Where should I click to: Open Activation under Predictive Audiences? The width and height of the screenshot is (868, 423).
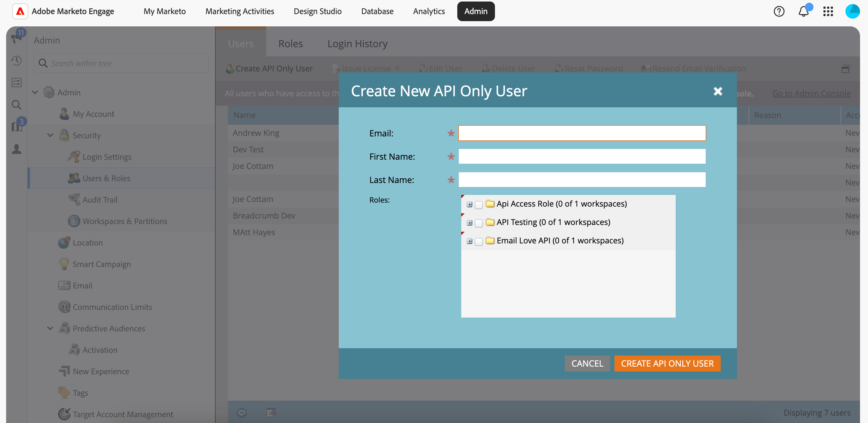(100, 350)
